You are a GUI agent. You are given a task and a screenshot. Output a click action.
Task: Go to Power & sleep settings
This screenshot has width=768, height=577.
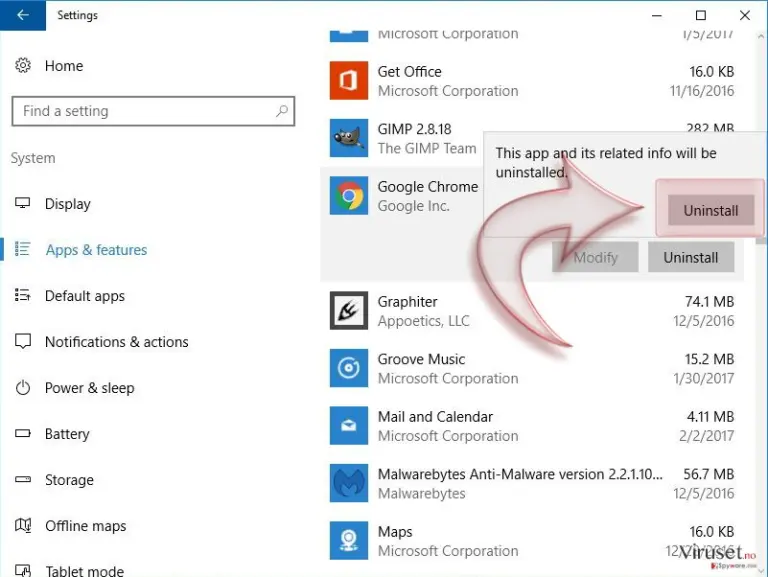tap(89, 388)
